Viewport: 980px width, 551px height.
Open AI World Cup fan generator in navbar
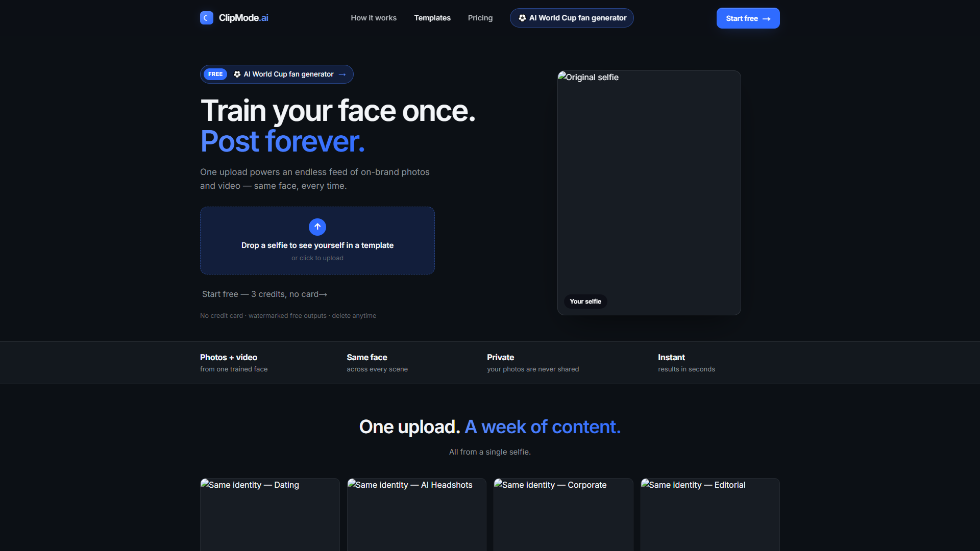coord(572,18)
